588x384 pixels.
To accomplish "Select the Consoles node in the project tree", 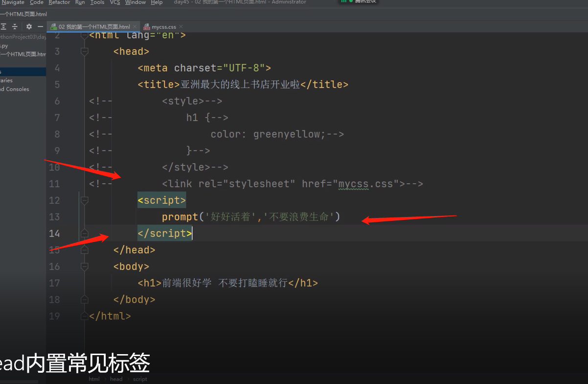I will click(x=15, y=89).
